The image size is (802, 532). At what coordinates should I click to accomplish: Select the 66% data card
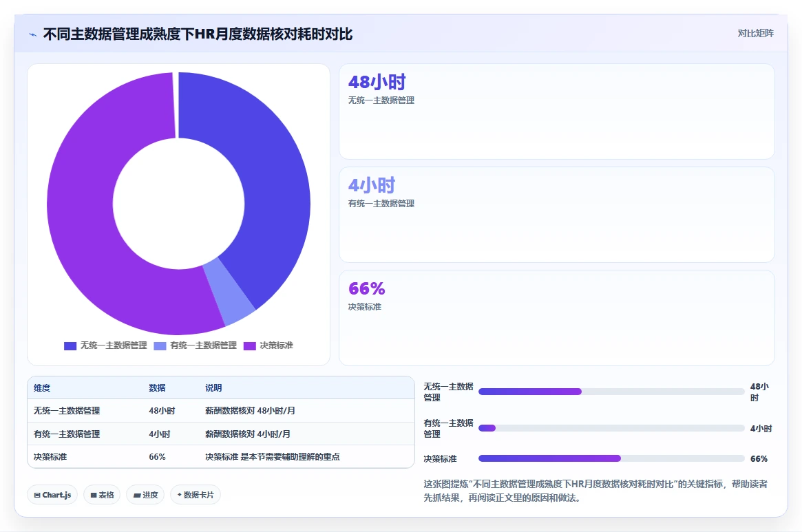point(556,318)
